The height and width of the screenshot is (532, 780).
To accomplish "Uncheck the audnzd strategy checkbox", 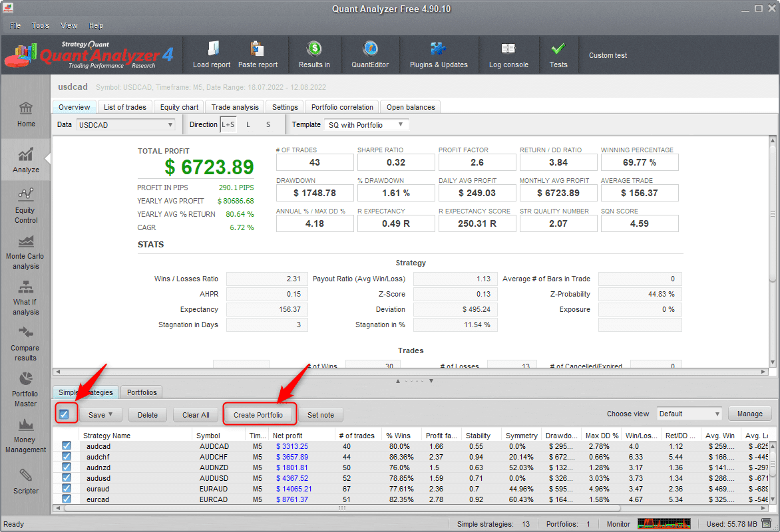I will (66, 467).
